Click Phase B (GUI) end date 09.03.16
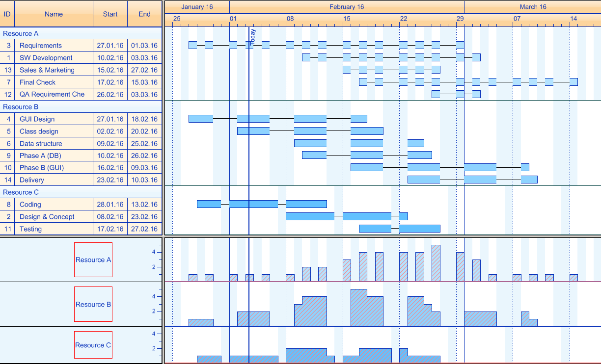 tap(144, 168)
